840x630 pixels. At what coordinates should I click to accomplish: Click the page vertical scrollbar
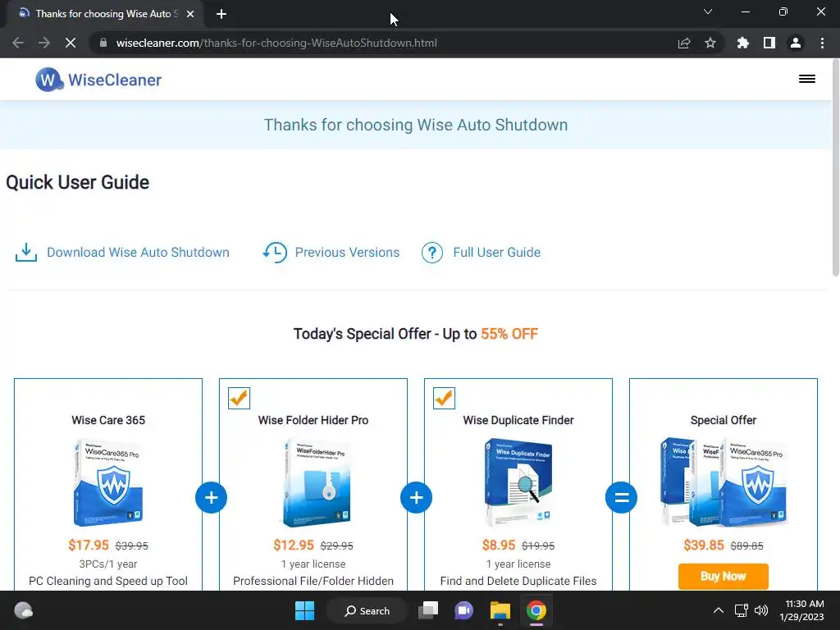coord(835,169)
